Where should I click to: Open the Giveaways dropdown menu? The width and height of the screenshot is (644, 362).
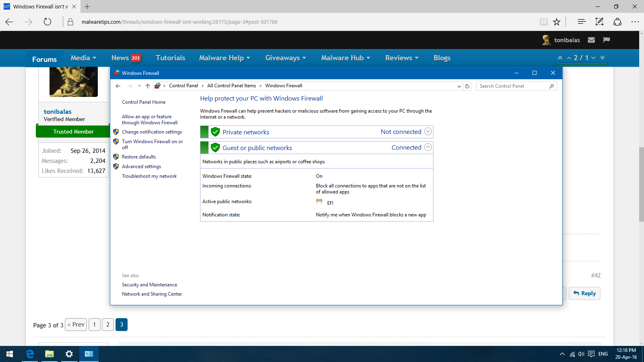[285, 58]
